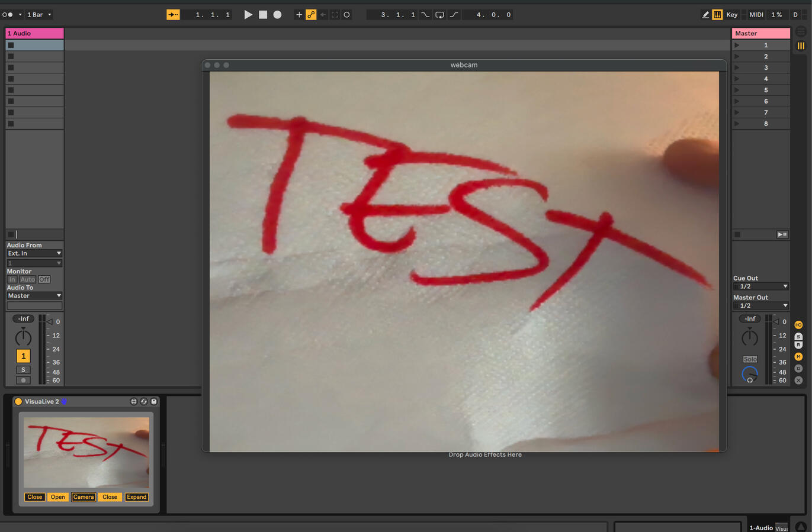Toggle the metronome button
Viewport: 812px width, 532px height.
8,15
